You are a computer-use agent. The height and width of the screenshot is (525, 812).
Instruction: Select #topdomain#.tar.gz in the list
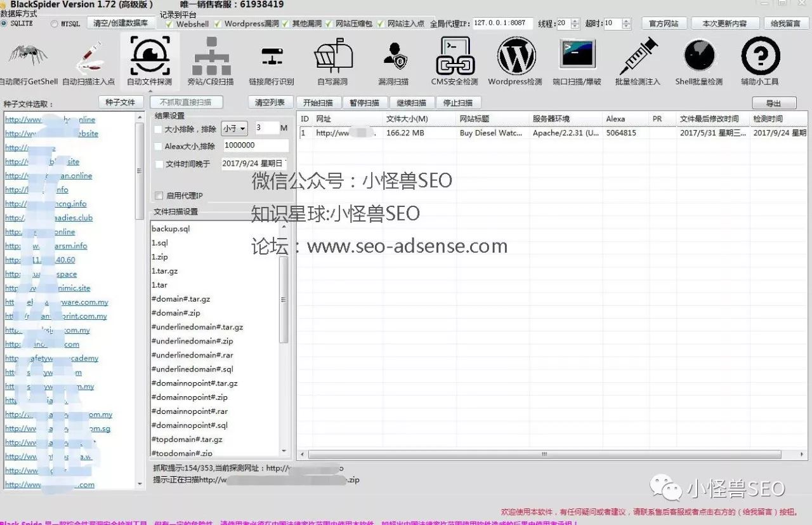187,439
